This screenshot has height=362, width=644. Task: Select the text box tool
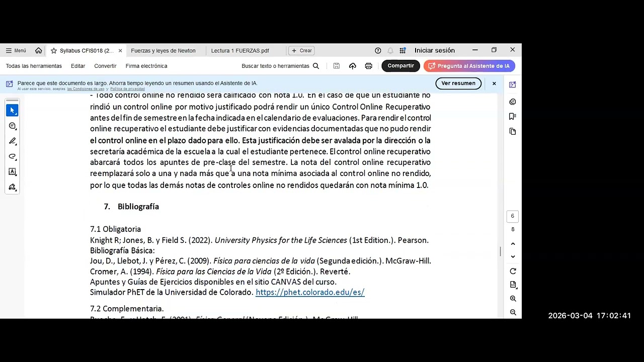[x=12, y=172]
